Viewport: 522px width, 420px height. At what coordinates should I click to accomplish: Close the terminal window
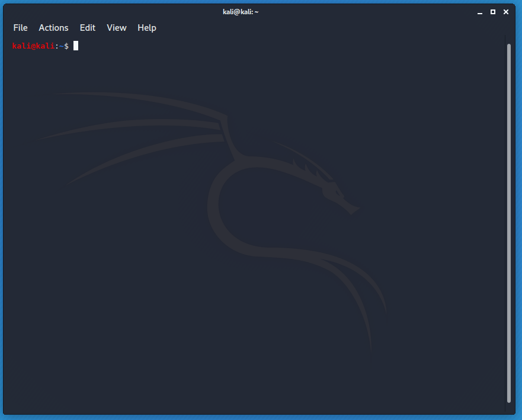pyautogui.click(x=506, y=12)
